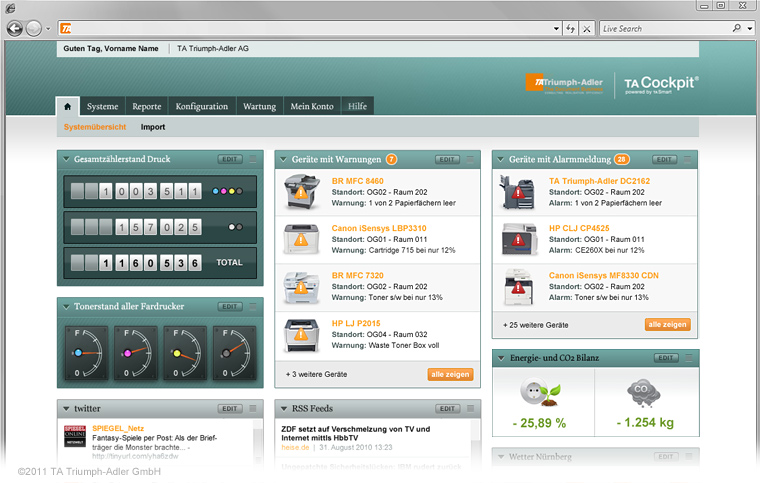Go to the home tab icon
Screen dimensions: 760x483
pyautogui.click(x=67, y=106)
